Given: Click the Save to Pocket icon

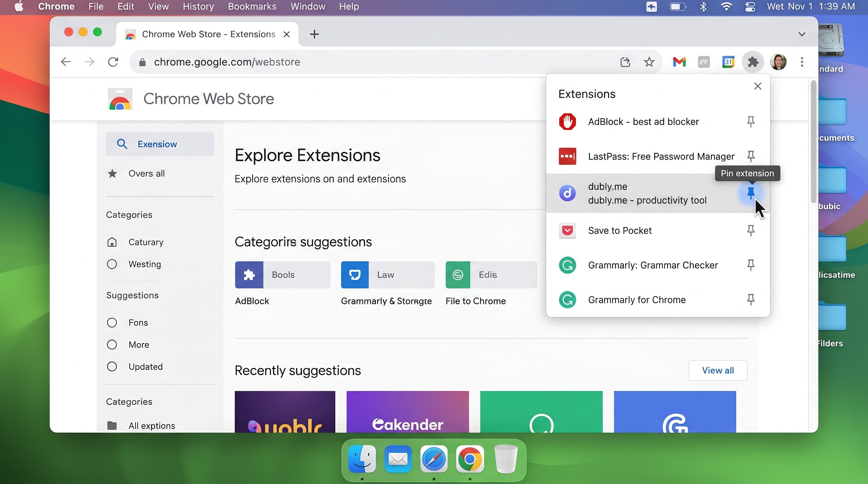Looking at the screenshot, I should (x=567, y=231).
